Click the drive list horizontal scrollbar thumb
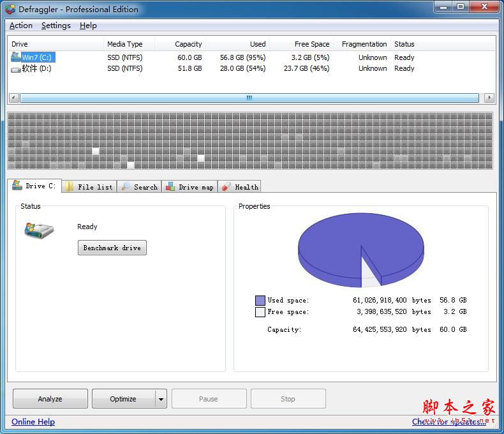The height and width of the screenshot is (434, 504). (x=249, y=98)
